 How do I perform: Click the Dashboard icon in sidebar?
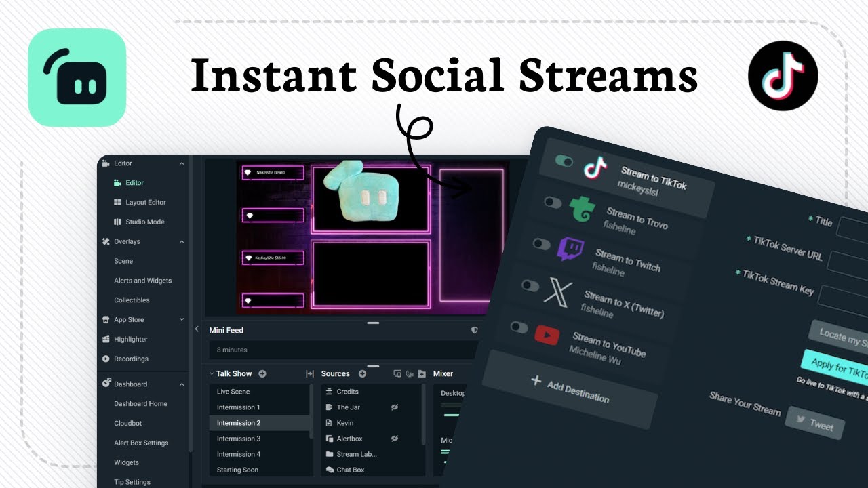[x=106, y=384]
